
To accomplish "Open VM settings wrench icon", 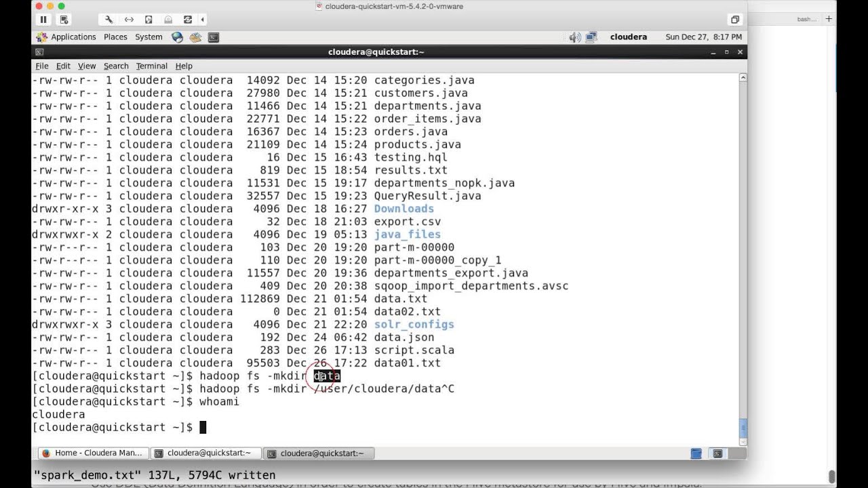I will click(108, 20).
